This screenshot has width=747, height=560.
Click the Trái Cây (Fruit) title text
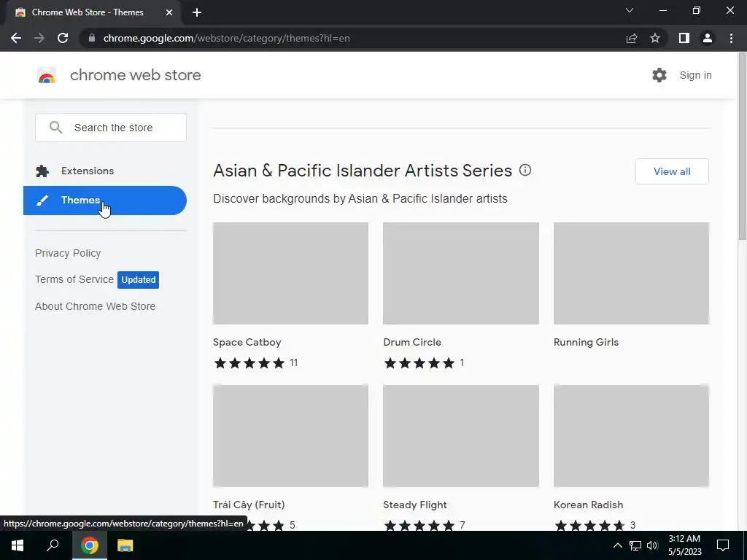pos(249,505)
